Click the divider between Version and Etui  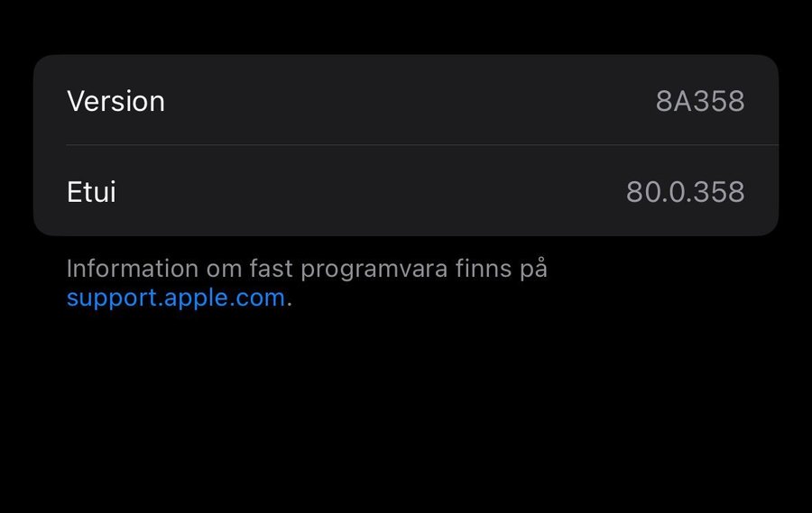(422, 145)
